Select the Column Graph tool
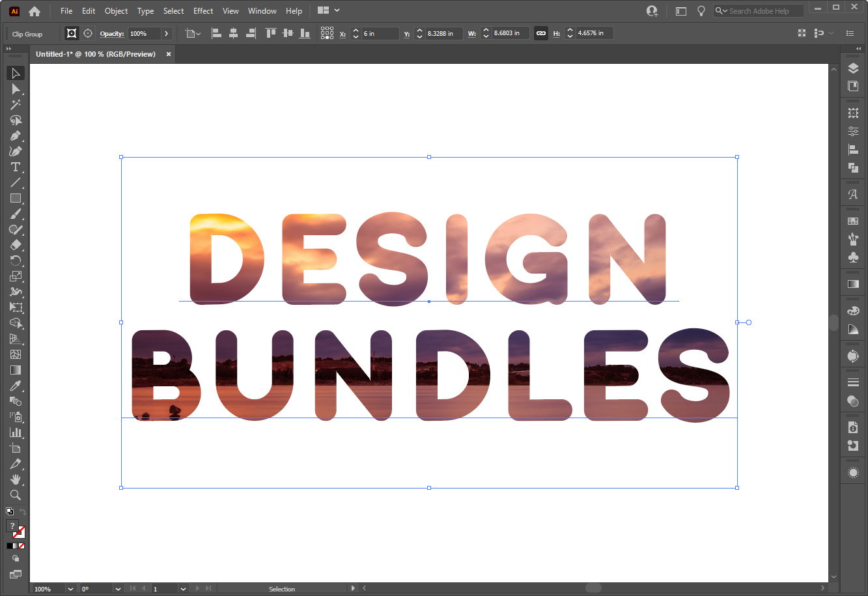Image resolution: width=868 pixels, height=596 pixels. click(16, 433)
